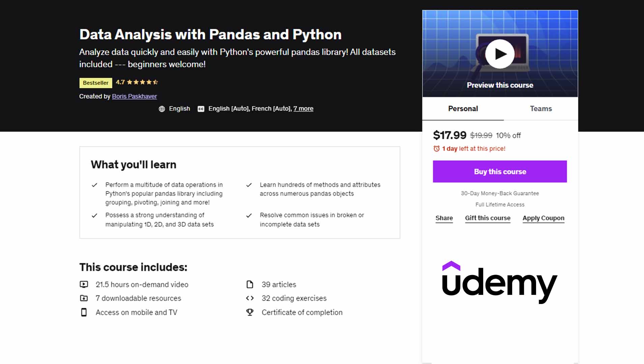Screen dimensions: 644x364
Task: Play the course preview video
Action: coord(500,53)
